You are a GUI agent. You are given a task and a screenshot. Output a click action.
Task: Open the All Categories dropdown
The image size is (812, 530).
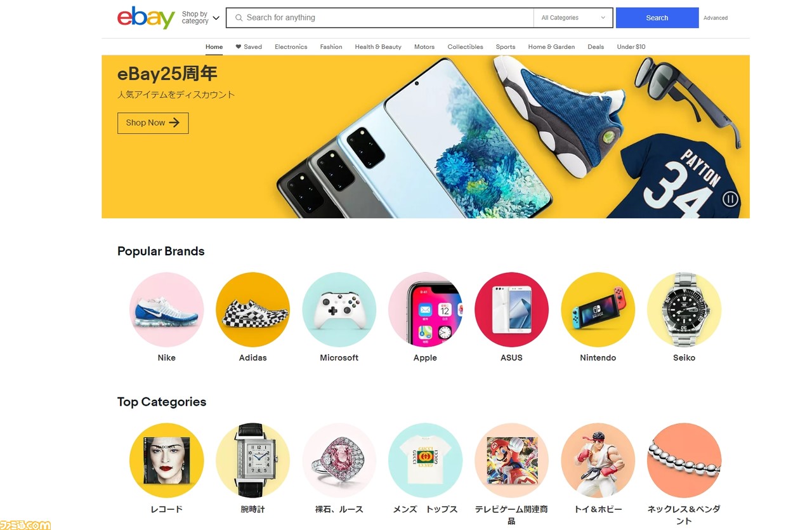coord(573,18)
